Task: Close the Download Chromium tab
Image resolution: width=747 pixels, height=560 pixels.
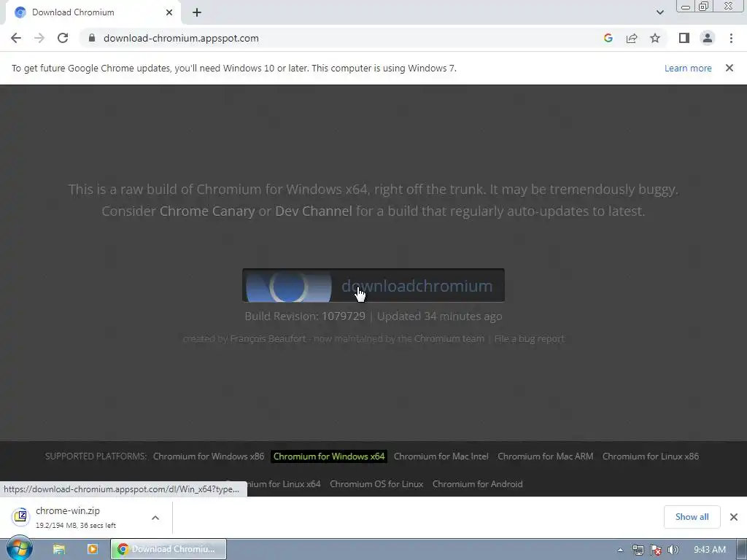Action: pos(169,12)
